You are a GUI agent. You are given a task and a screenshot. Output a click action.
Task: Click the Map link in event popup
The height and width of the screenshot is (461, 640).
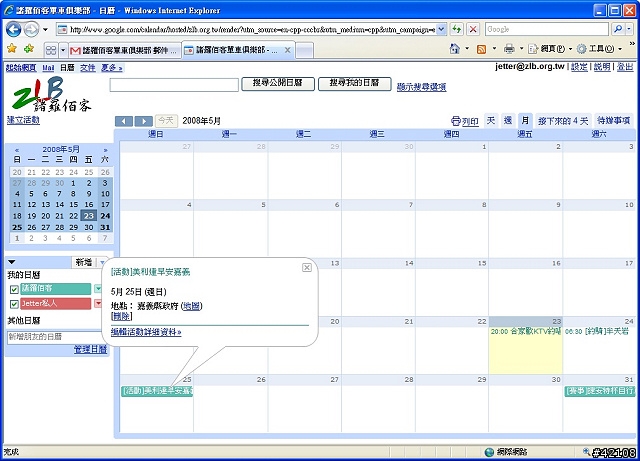click(191, 306)
